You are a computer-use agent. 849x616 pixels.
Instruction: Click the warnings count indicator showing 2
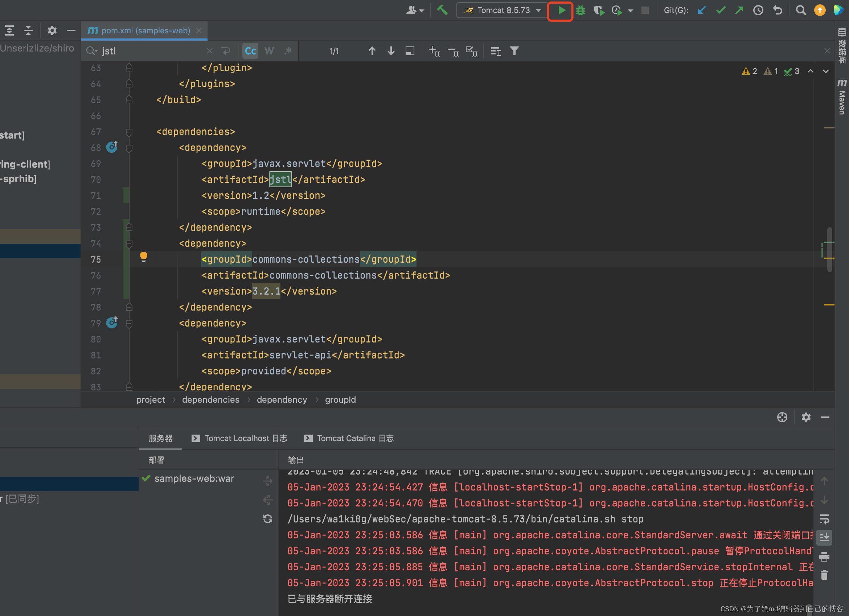point(750,71)
